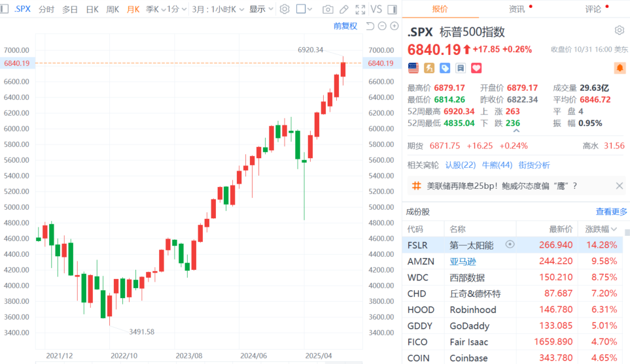The height and width of the screenshot is (364, 630).
Task: Open the 1分 minute interval dropdown
Action: 177,9
